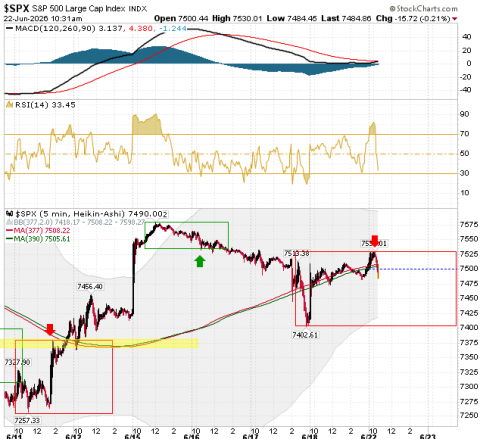Click the $SPX ticker symbol in the chart title
The width and height of the screenshot is (480, 439).
pos(17,8)
